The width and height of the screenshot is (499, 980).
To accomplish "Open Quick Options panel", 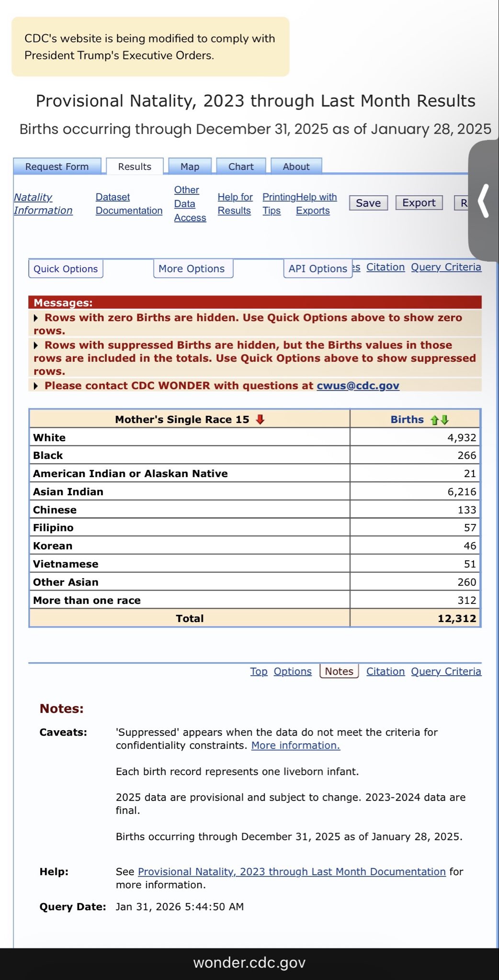I will click(x=66, y=269).
